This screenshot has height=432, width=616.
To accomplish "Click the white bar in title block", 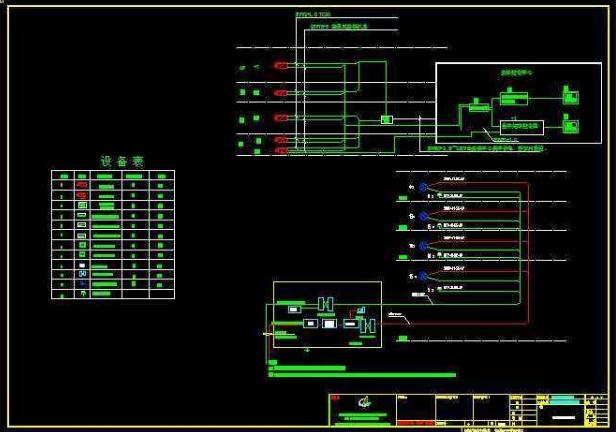I will pyautogui.click(x=563, y=416).
